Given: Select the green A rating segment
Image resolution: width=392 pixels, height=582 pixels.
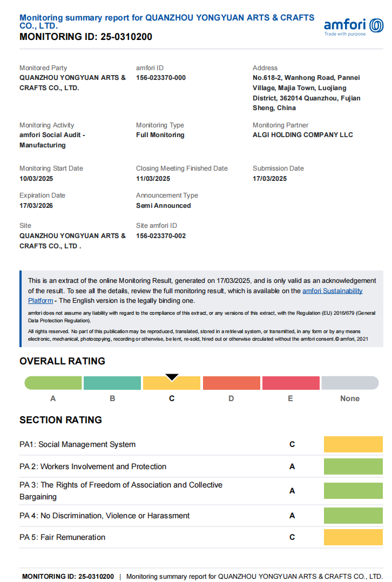Looking at the screenshot, I should point(53,383).
